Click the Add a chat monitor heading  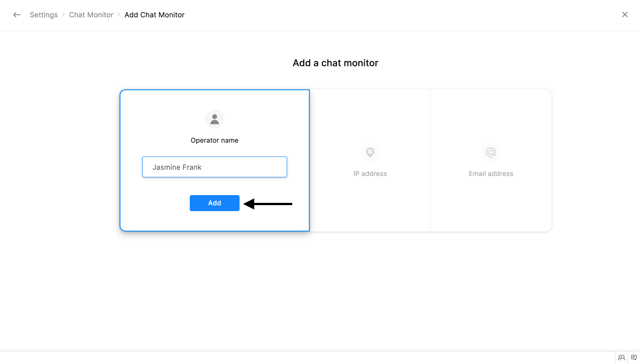coord(335,63)
